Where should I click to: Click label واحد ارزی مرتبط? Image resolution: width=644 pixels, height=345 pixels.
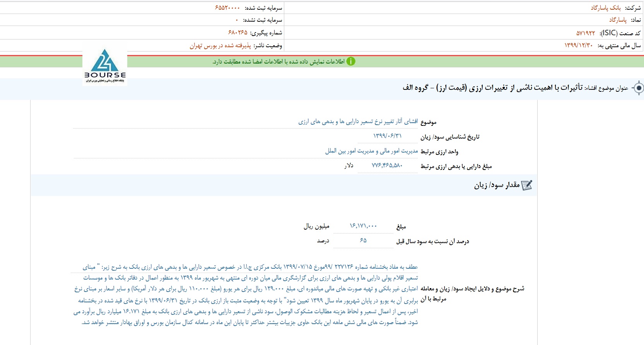tap(439, 151)
